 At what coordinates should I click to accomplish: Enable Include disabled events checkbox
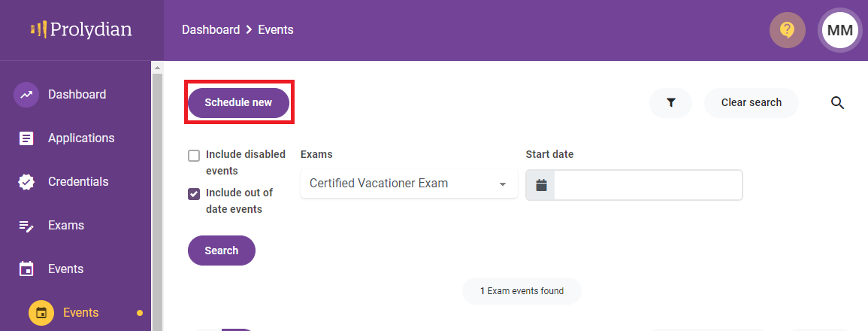pyautogui.click(x=194, y=156)
